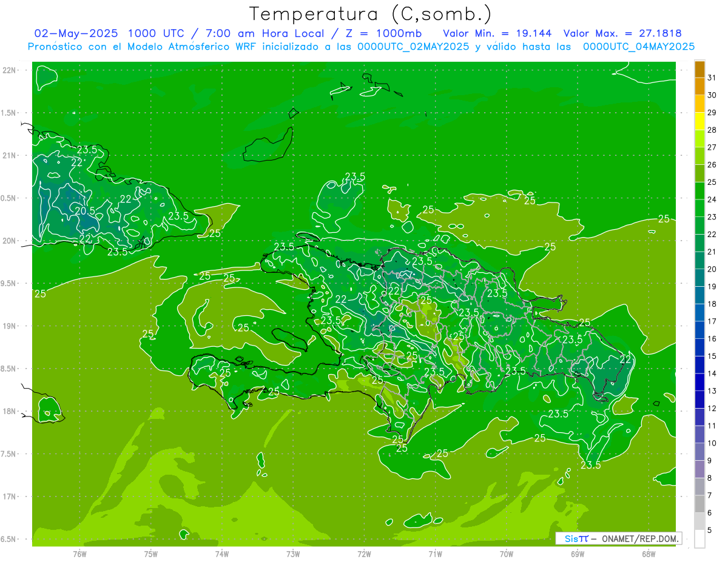
Task: Click the '73W' longitude axis label
Action: (293, 554)
